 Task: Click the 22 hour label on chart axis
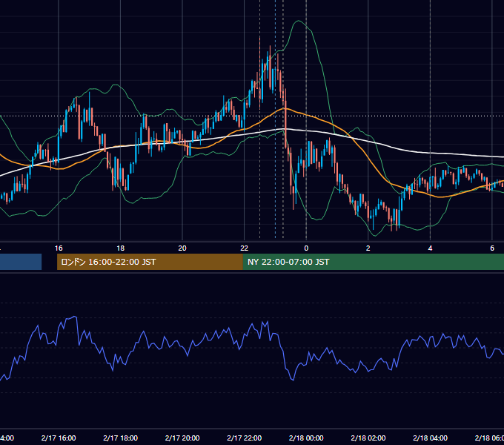(245, 248)
